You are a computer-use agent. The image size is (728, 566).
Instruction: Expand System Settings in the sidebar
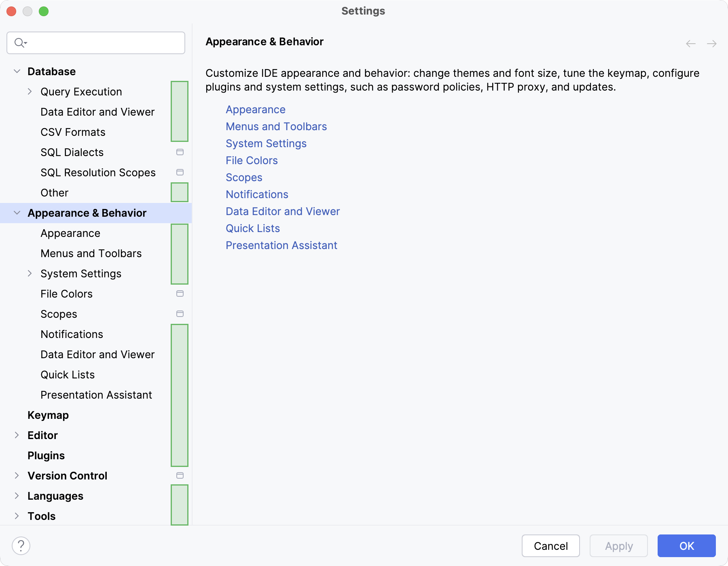[30, 274]
